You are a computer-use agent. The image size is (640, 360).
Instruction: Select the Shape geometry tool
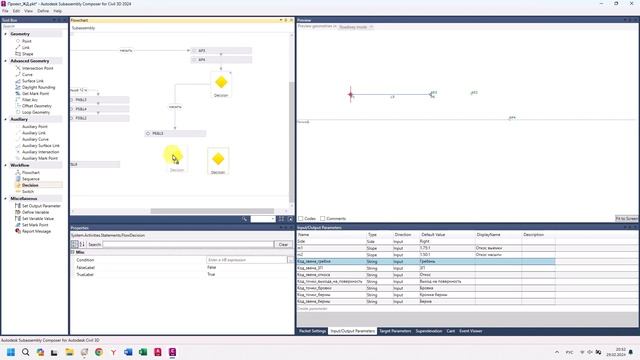click(27, 54)
